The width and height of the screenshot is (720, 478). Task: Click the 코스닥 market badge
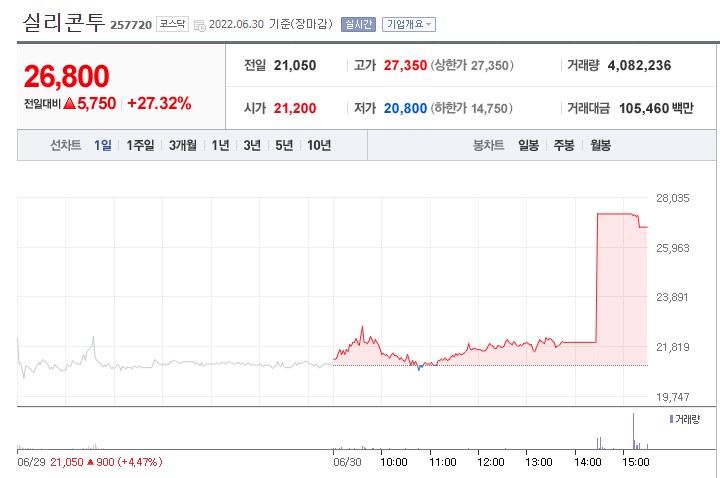(172, 24)
